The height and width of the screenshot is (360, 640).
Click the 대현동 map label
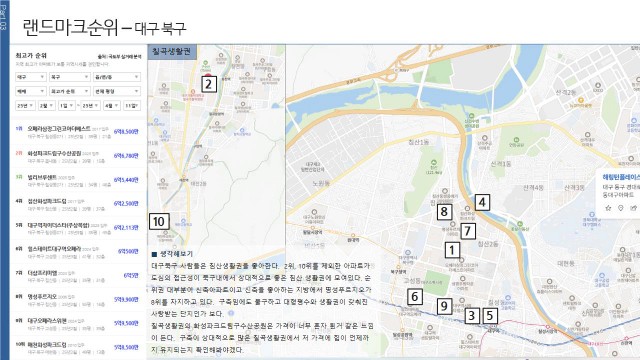tap(566, 264)
